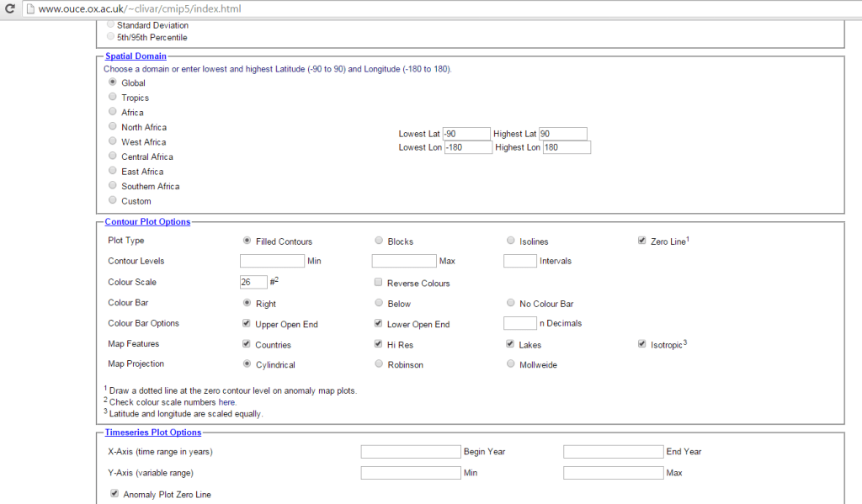This screenshot has height=504, width=862.
Task: Select Robinson map projection
Action: tap(379, 364)
